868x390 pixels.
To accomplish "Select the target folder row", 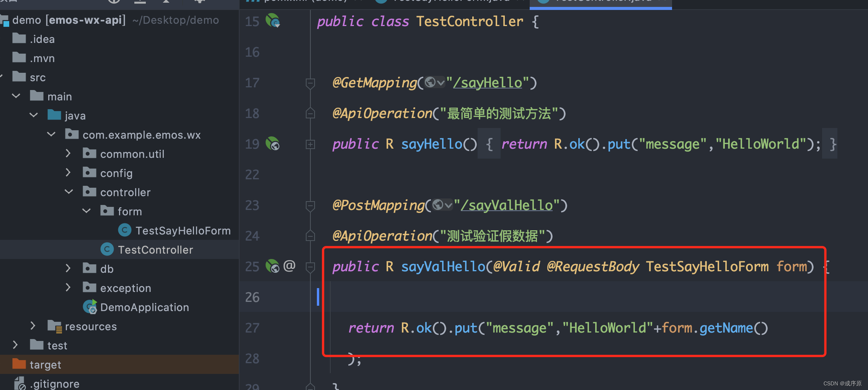I will point(120,364).
